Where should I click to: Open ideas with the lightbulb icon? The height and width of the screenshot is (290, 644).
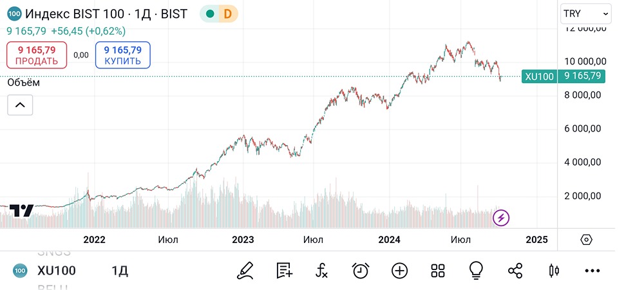pos(477,271)
